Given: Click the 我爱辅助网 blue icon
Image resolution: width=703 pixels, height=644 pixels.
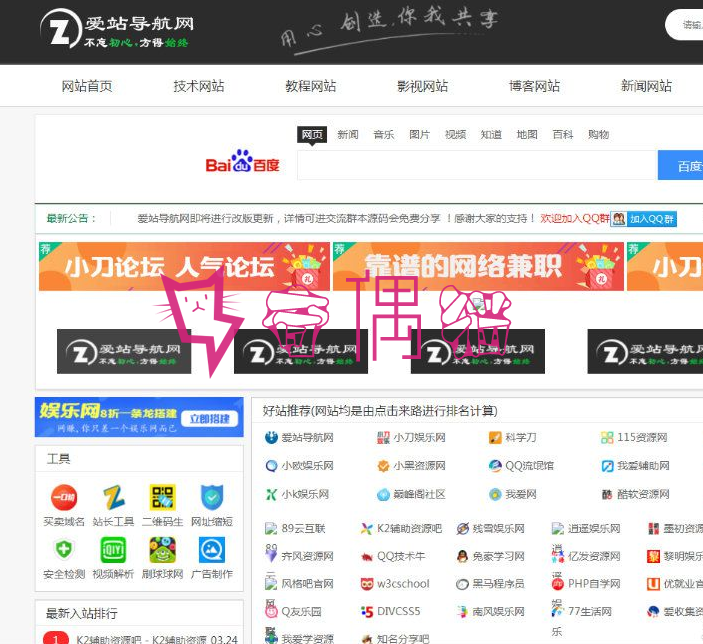Looking at the screenshot, I should 607,466.
